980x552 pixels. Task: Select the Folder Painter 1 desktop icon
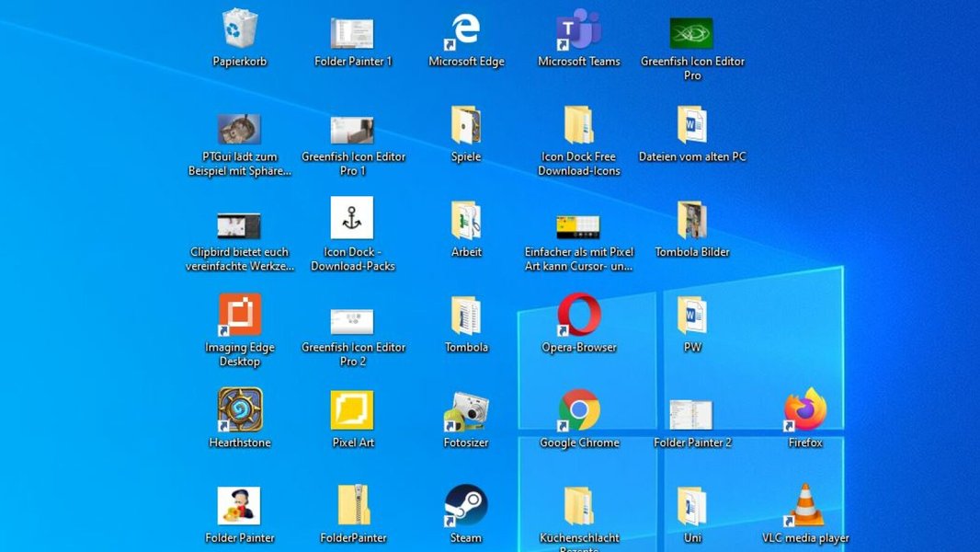(x=352, y=33)
